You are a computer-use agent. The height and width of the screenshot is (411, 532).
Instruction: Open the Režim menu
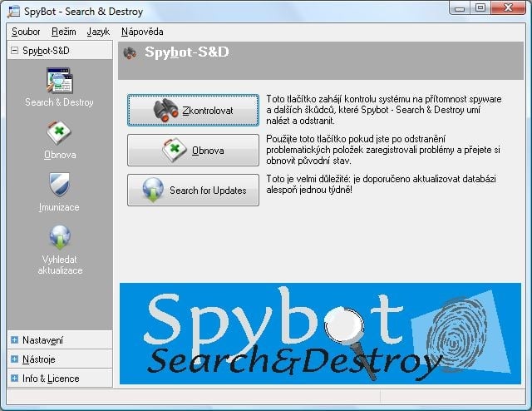pos(64,32)
